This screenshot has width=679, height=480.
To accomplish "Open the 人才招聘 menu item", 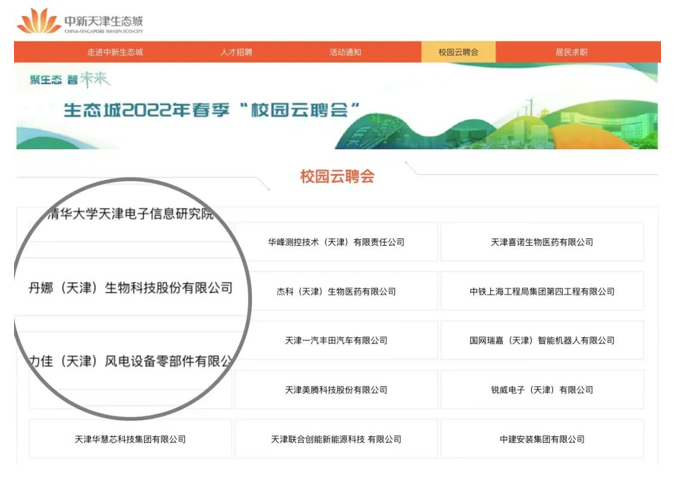I will [236, 52].
